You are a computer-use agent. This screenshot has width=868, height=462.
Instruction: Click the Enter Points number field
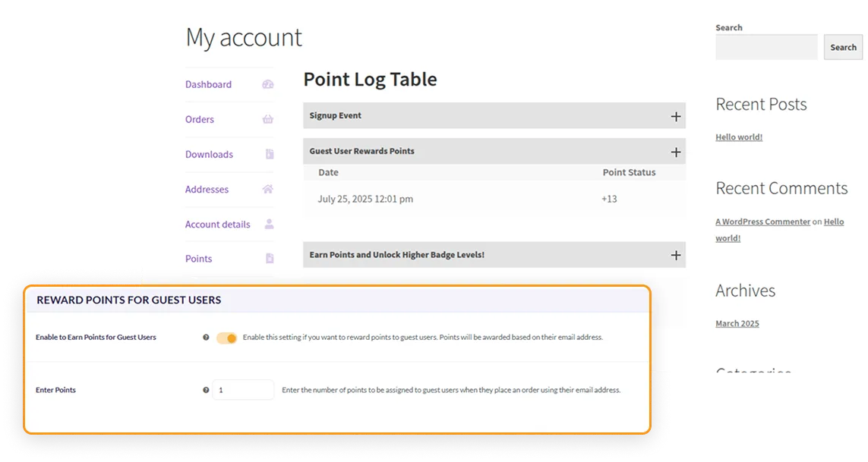click(243, 390)
